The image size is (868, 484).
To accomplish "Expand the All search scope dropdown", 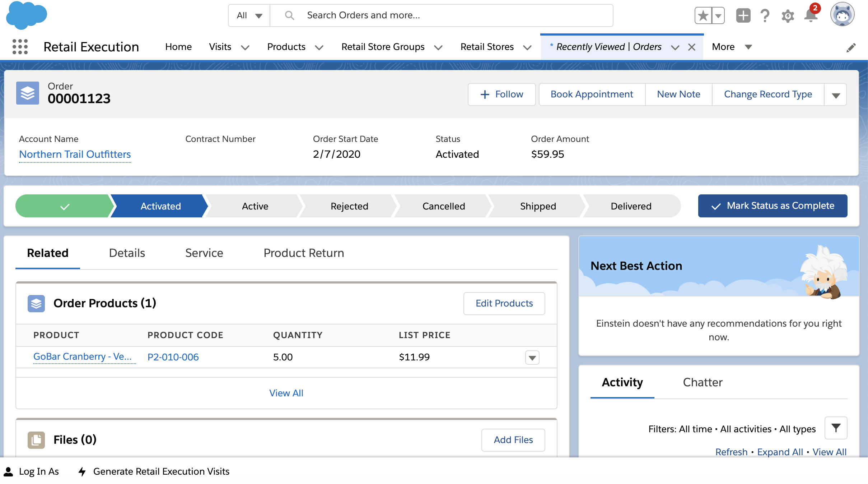I will click(x=249, y=15).
